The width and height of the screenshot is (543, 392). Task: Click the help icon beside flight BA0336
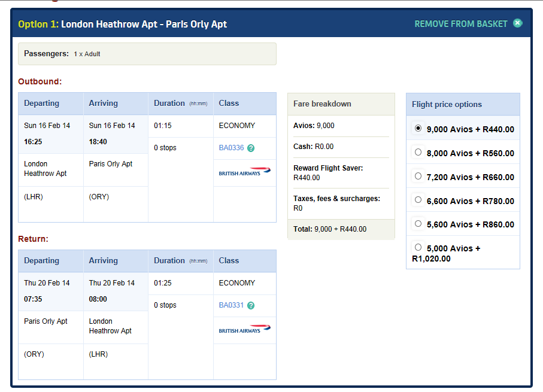pyautogui.click(x=251, y=148)
